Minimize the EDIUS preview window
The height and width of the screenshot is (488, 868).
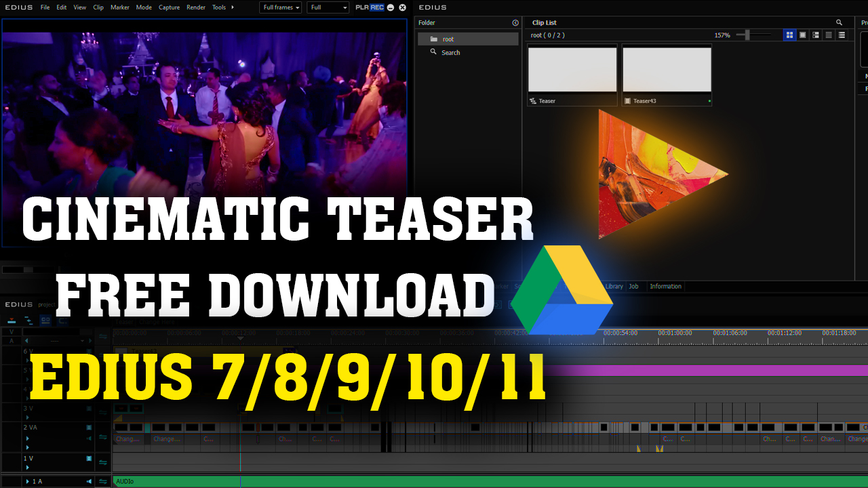391,7
